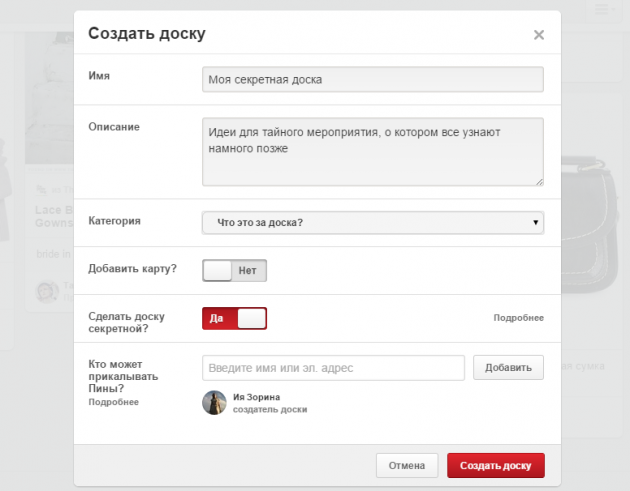Click Ия Зорина's profile avatar

tap(214, 402)
